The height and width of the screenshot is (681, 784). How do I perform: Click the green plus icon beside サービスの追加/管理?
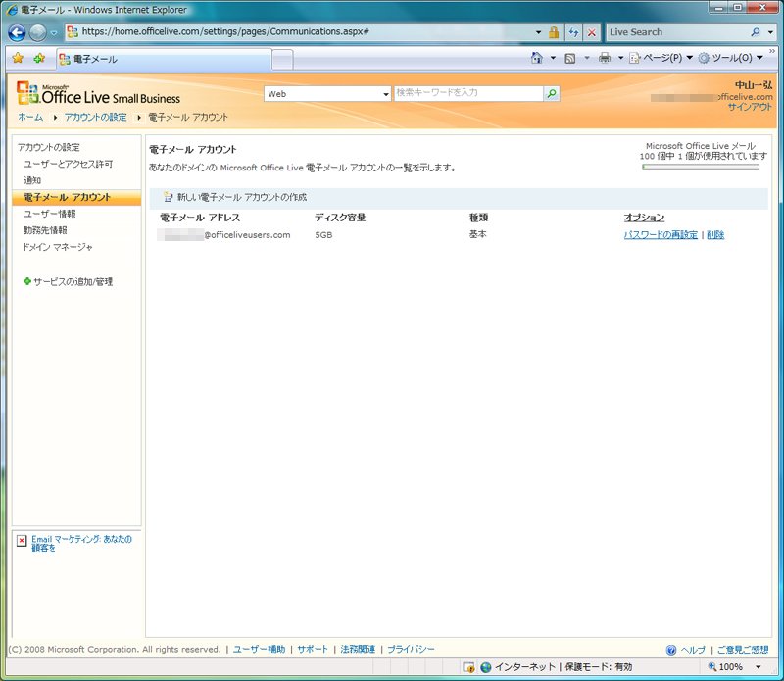tap(27, 281)
